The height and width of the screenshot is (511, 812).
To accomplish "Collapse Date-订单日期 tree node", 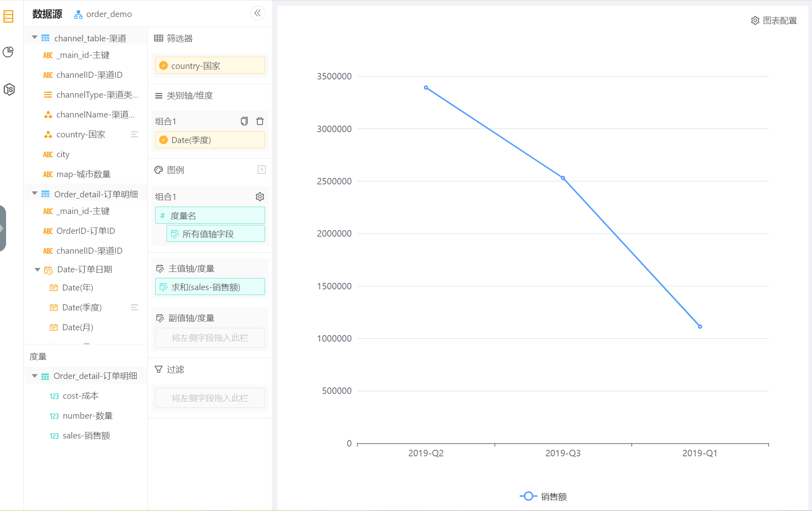I will (37, 269).
